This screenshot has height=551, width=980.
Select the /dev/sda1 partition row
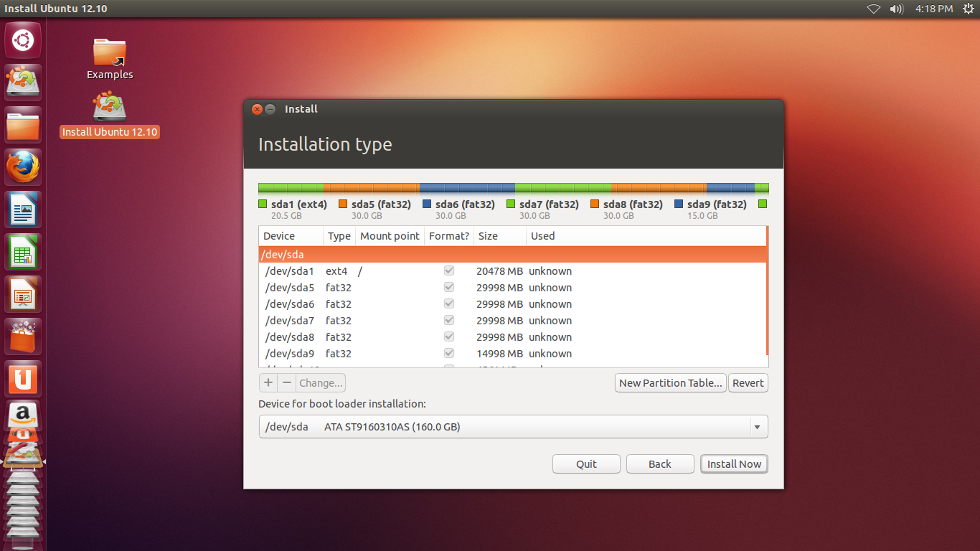(x=512, y=271)
